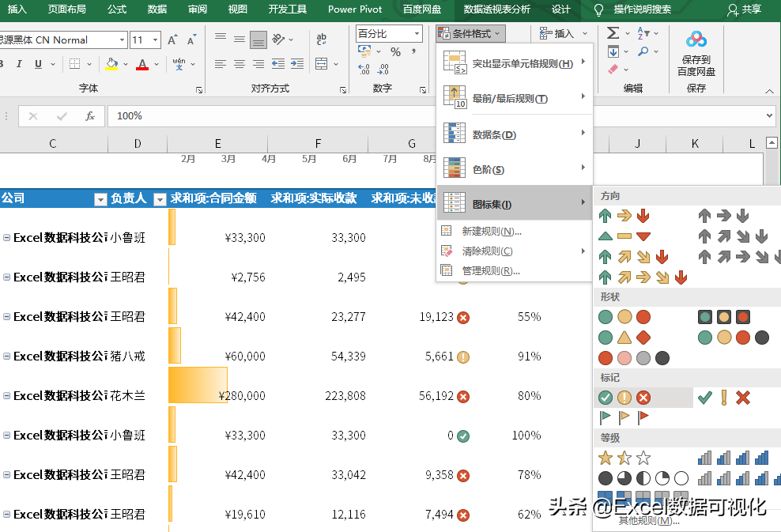Open the 负责人 column filter dropdown
The image size is (781, 532).
click(160, 200)
